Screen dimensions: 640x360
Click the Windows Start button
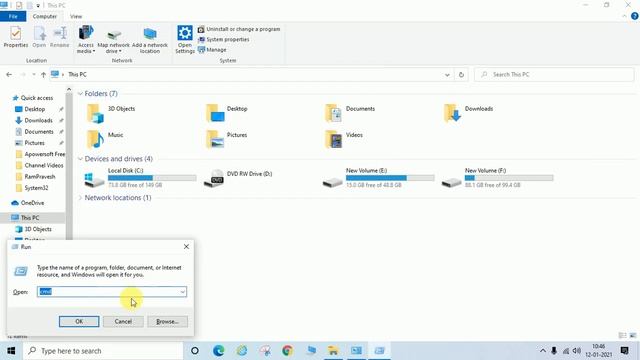click(x=11, y=351)
